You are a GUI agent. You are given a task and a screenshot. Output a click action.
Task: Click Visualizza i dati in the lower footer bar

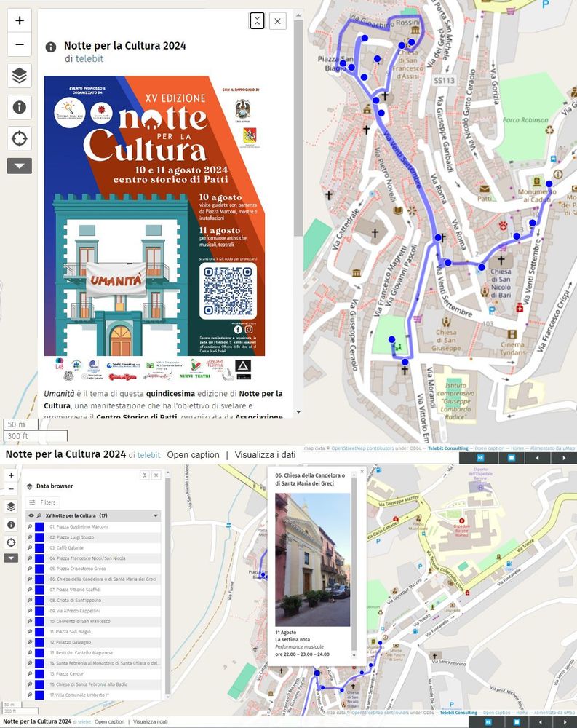coord(151,722)
